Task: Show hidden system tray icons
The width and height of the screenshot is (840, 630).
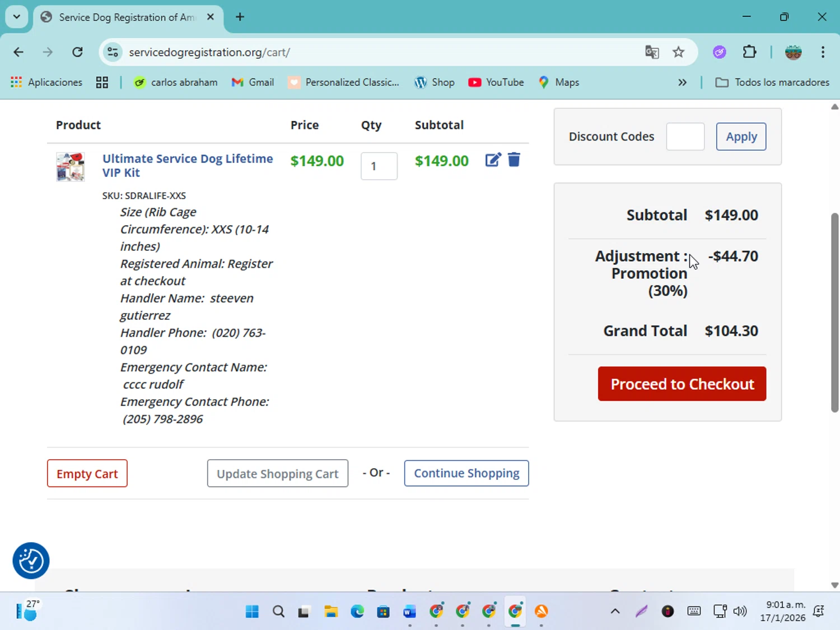Action: pyautogui.click(x=615, y=611)
